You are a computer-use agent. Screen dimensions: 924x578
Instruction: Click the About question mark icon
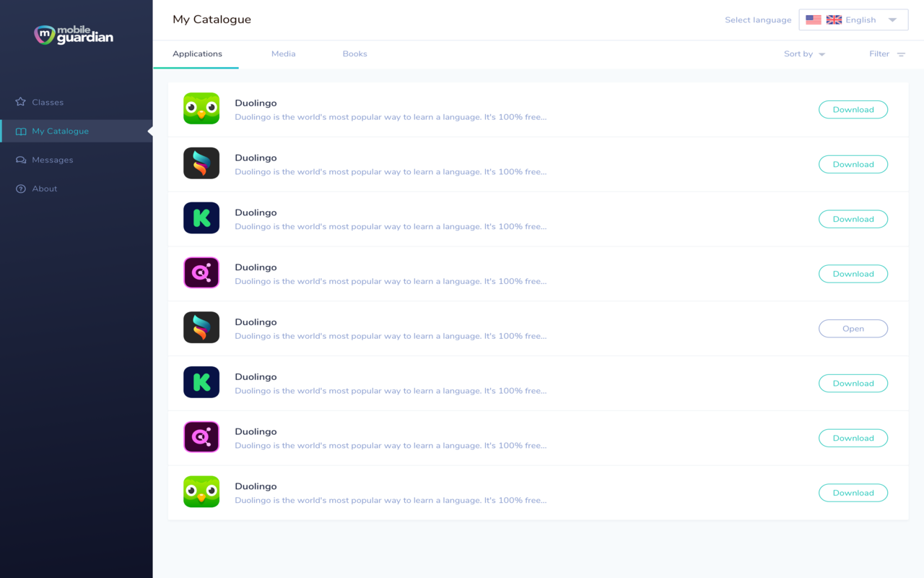pyautogui.click(x=21, y=189)
